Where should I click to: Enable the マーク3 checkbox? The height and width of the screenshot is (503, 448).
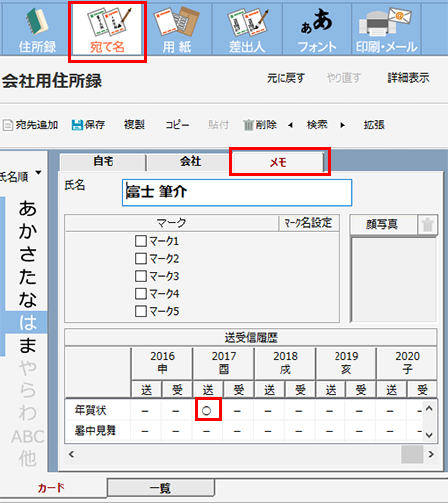[x=141, y=276]
